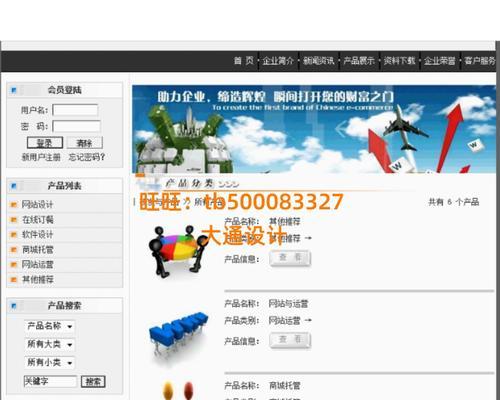Click the orange bullet icon beside 在线订餐
The height and width of the screenshot is (400, 500).
[14, 220]
